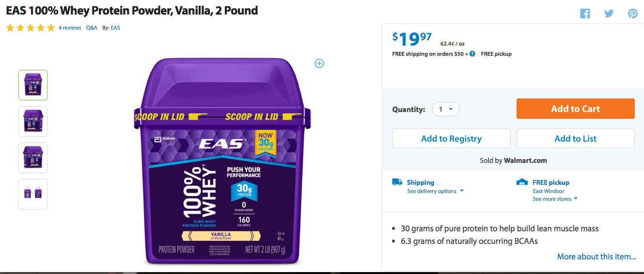Click the yellow star rating
Screen dimensions: 644x274
(31, 28)
